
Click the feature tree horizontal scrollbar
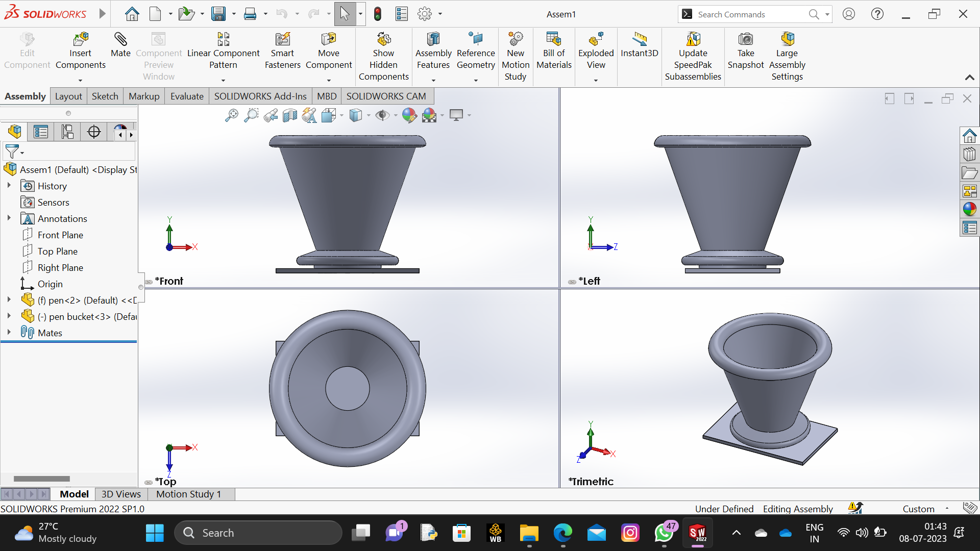pos(42,479)
